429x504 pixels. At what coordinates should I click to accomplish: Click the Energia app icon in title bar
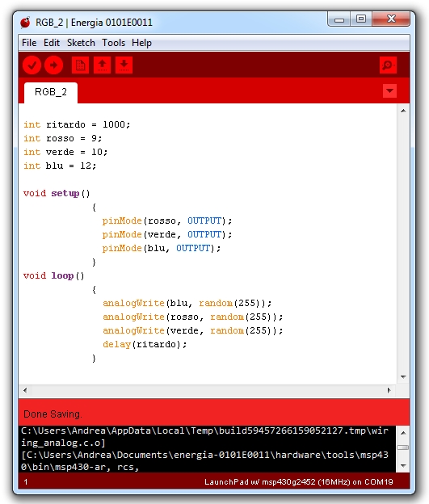tap(25, 23)
